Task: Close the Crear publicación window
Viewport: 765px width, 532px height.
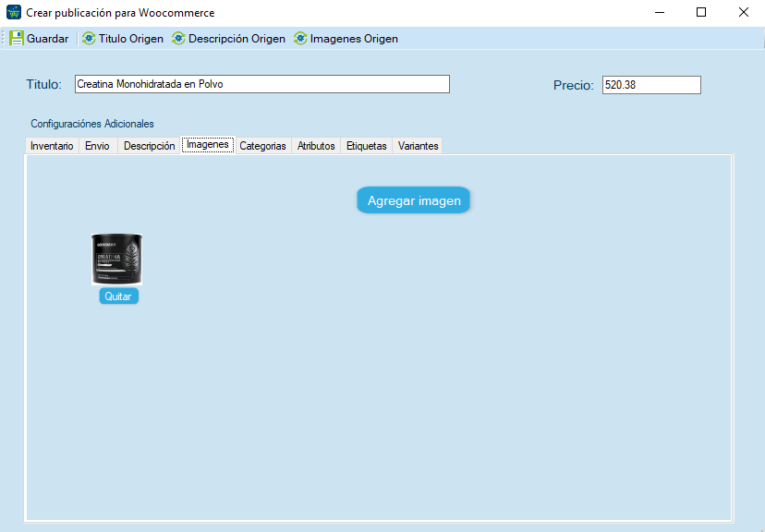Action: tap(744, 12)
